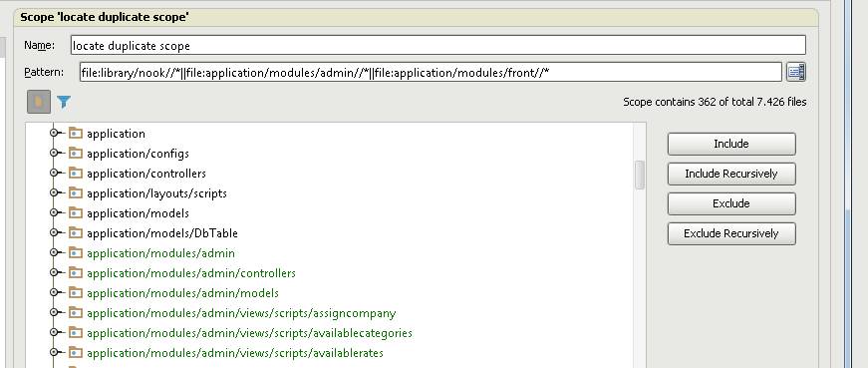Viewport: 868px width, 368px height.
Task: Focus the Pattern input field
Action: click(x=431, y=72)
